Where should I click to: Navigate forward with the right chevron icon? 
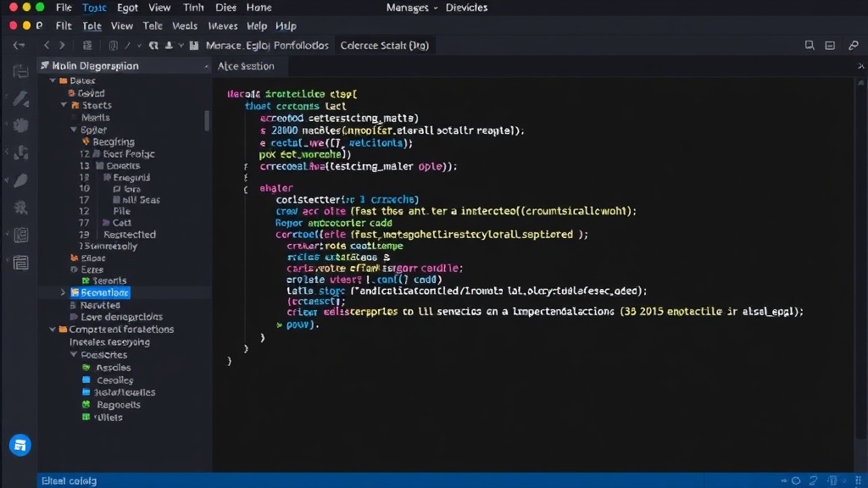click(x=62, y=46)
